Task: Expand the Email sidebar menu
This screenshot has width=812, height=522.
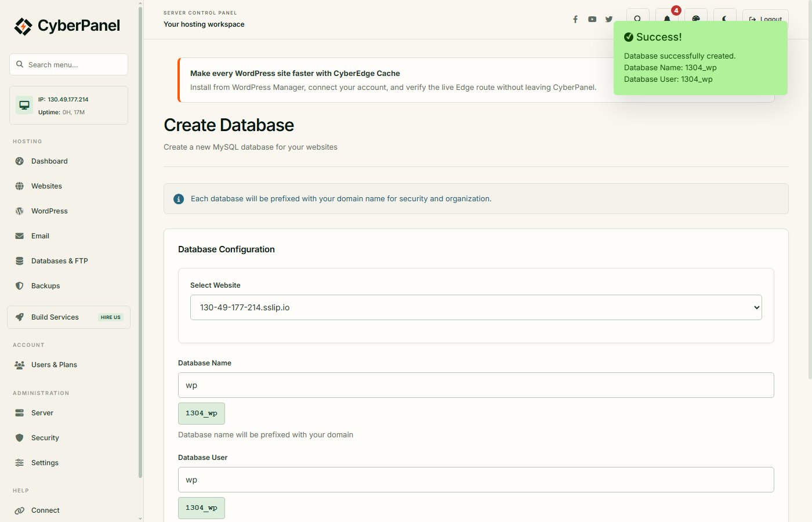Action: pyautogui.click(x=69, y=236)
